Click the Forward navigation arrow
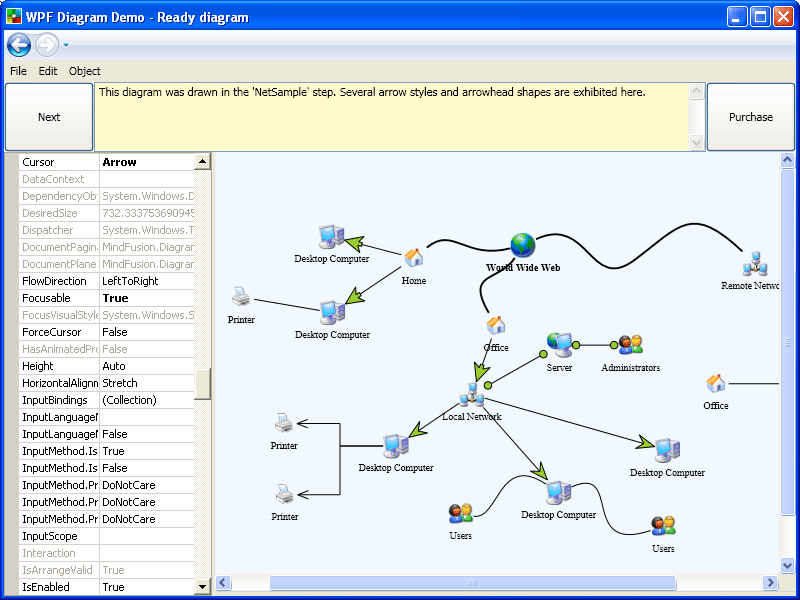800x600 pixels. [47, 45]
